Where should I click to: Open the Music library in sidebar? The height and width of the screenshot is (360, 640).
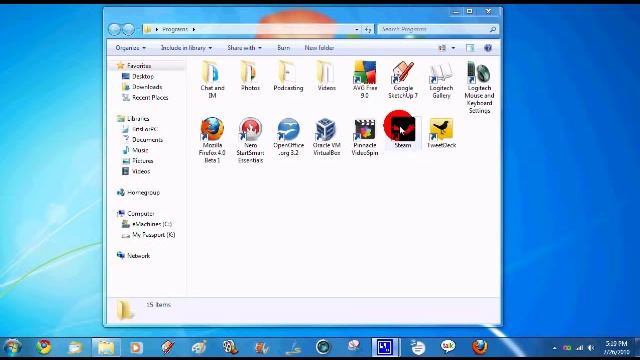click(x=140, y=150)
